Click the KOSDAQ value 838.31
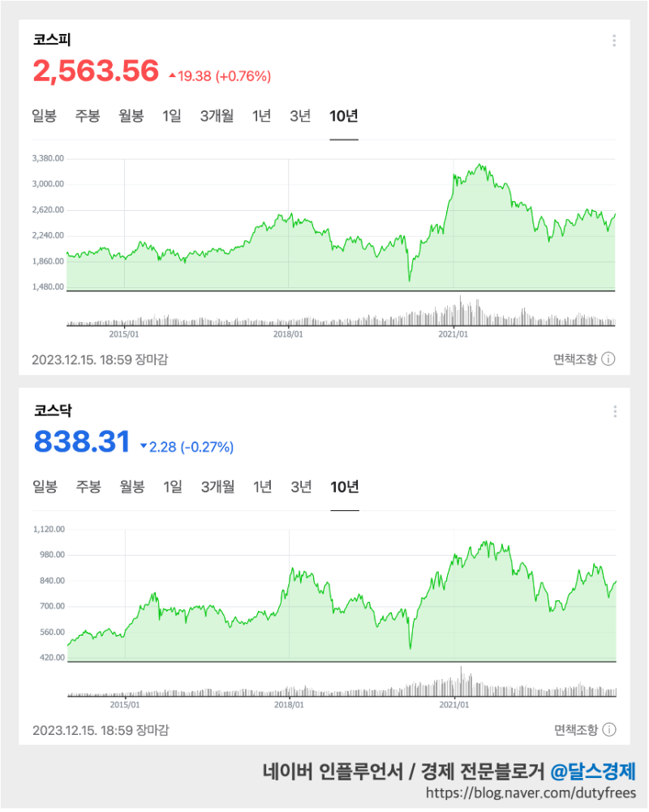Viewport: 649px width, 812px height. 82,442
